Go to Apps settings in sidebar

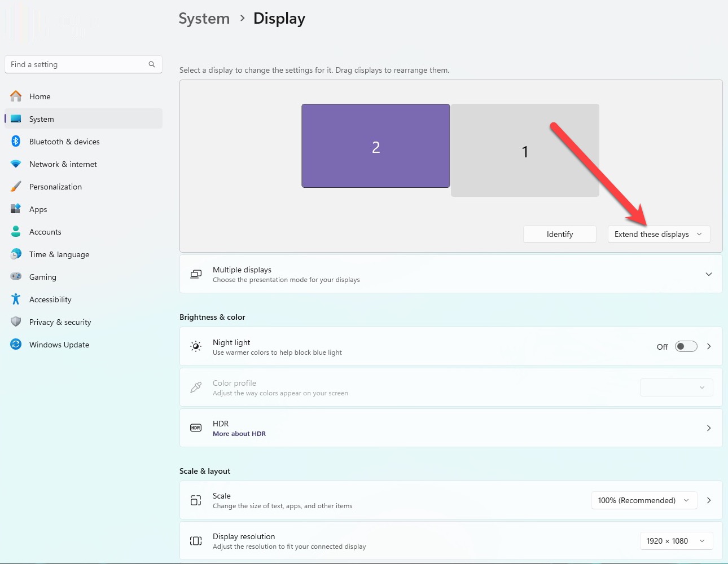click(x=38, y=209)
